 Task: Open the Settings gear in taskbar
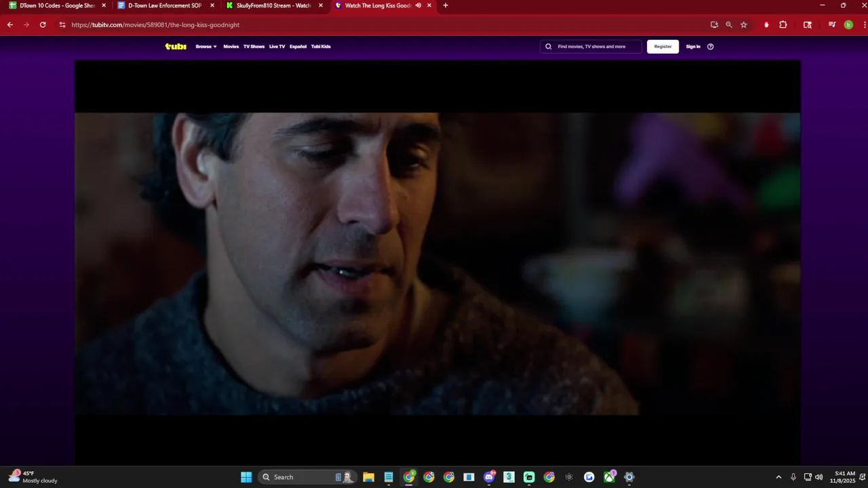(x=629, y=477)
